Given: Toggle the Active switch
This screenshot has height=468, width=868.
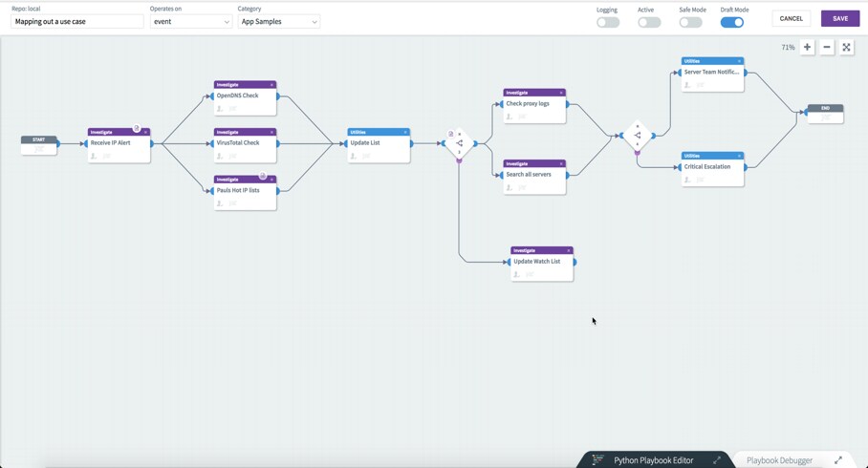Looking at the screenshot, I should point(649,23).
